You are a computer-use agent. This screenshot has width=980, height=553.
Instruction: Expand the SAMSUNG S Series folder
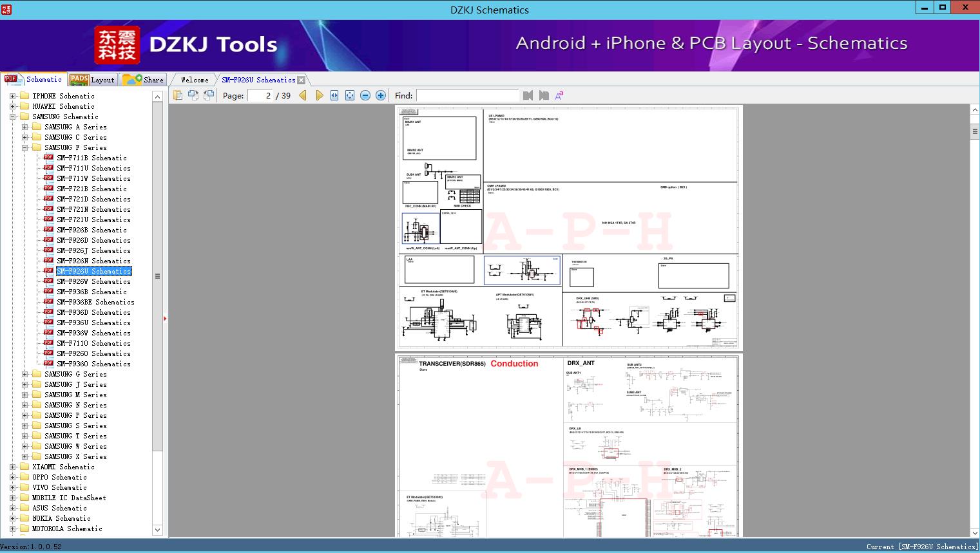(24, 426)
